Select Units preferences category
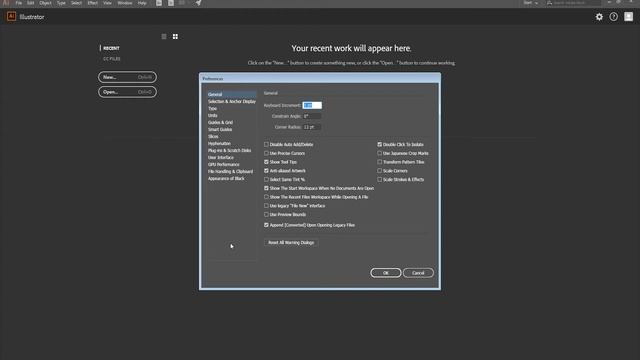This screenshot has height=360, width=640. [213, 116]
